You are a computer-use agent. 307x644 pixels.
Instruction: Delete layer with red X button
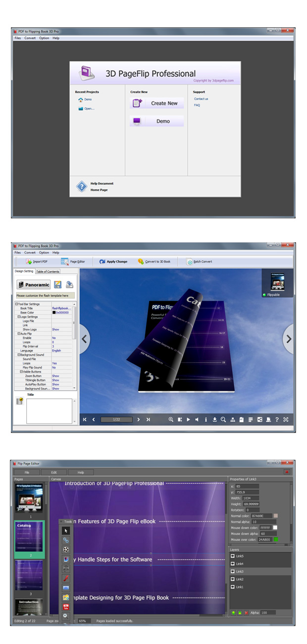(x=246, y=613)
